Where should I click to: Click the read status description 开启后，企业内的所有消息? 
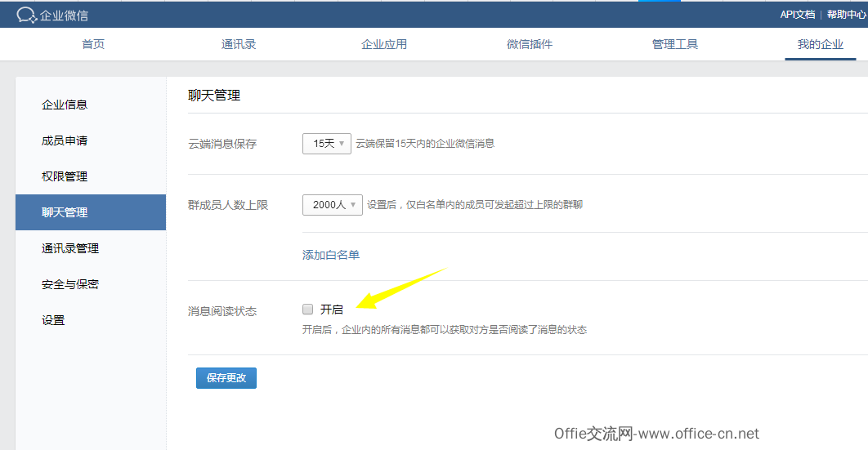(445, 329)
